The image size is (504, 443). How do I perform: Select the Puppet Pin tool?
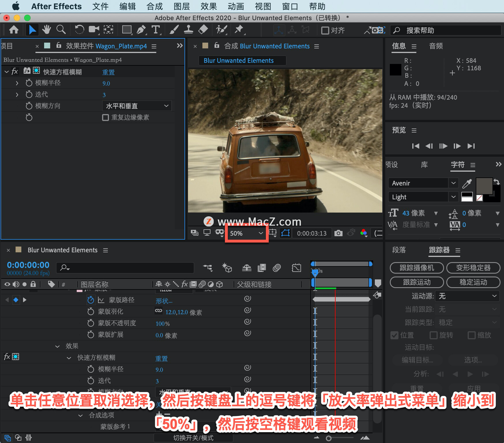(239, 30)
